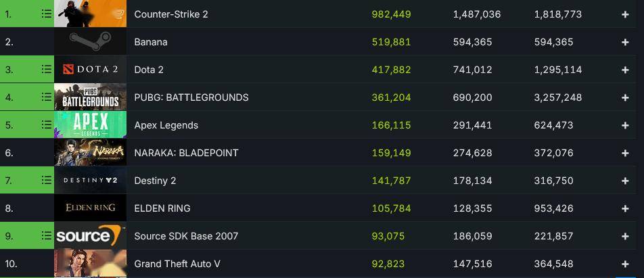Screen dimensions: 644x278
Task: Click the list icon beside Counter-Strike 2
Action: (x=46, y=14)
